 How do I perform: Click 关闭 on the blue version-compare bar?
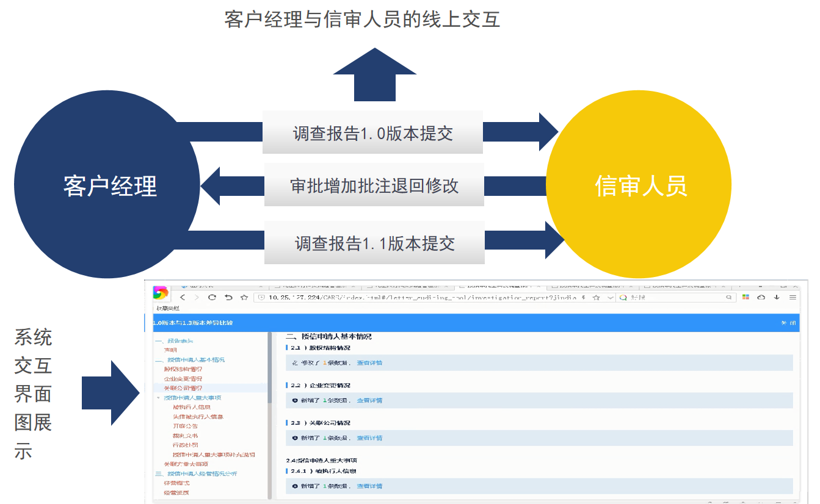click(x=788, y=323)
